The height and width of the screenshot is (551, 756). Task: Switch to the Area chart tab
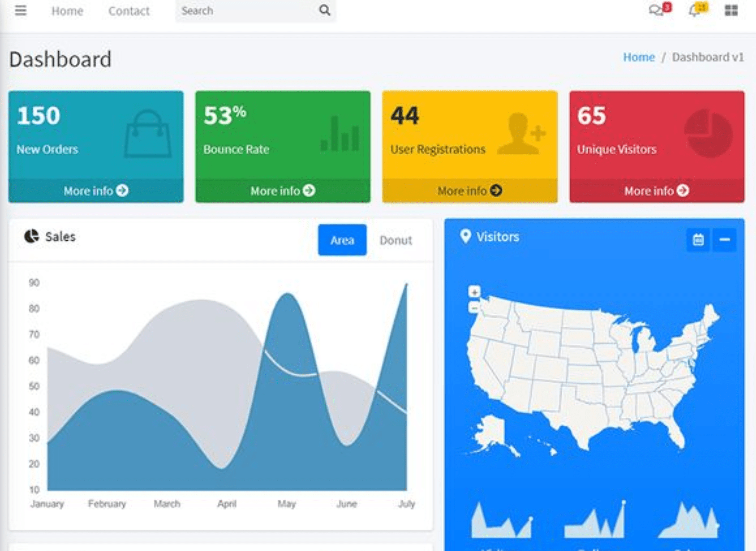coord(342,240)
